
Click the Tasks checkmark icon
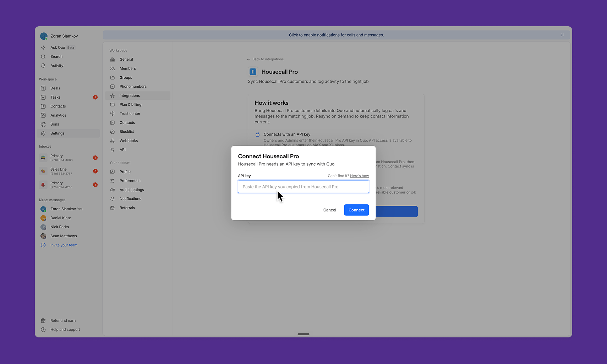coord(43,97)
